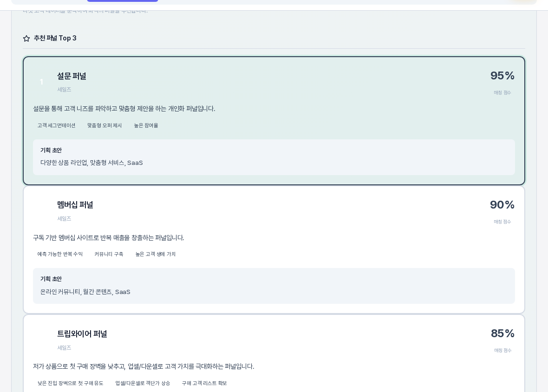Screen dimensions: 548x392
Task: Click the 온라인 커뮤니티, 월간 콘텐츠 draft text
Action: click(x=85, y=292)
